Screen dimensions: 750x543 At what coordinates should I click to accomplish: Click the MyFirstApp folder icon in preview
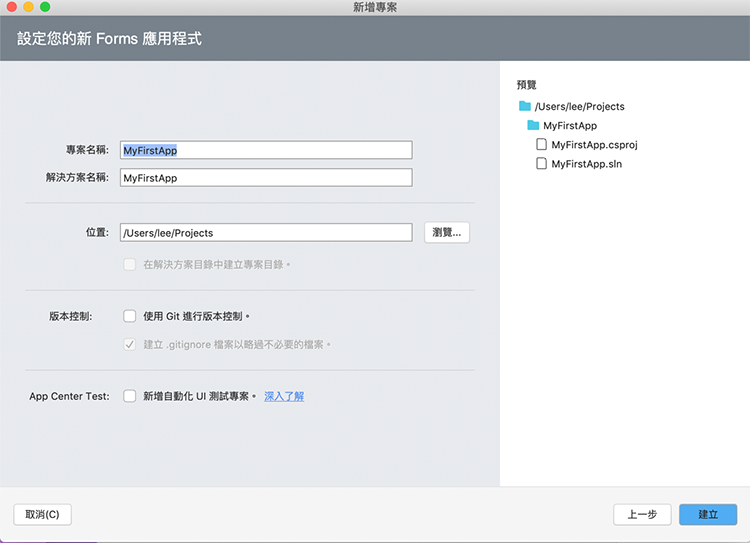533,125
